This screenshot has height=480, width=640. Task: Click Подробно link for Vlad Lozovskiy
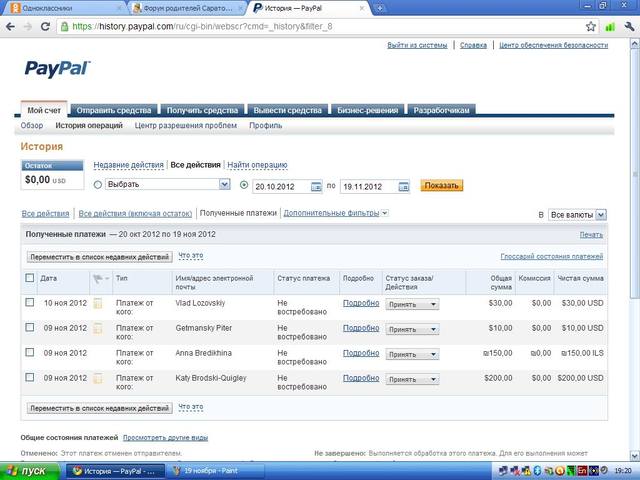point(361,303)
